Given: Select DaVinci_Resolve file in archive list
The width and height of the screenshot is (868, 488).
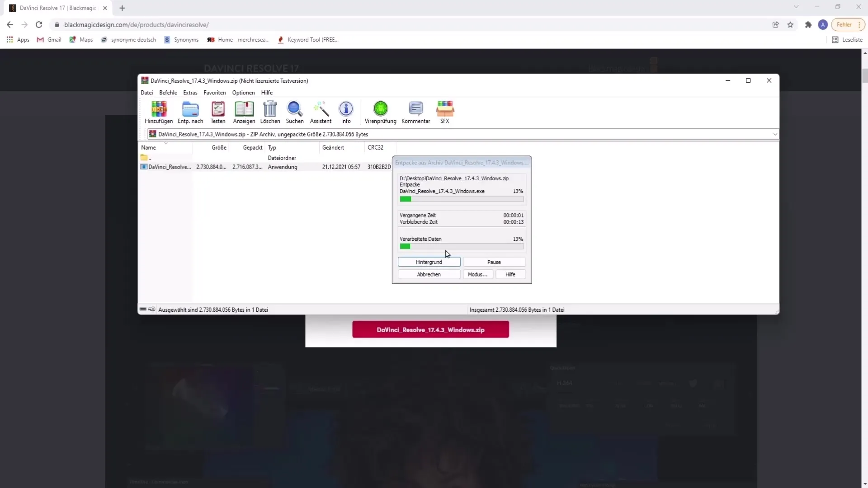Looking at the screenshot, I should tap(170, 167).
